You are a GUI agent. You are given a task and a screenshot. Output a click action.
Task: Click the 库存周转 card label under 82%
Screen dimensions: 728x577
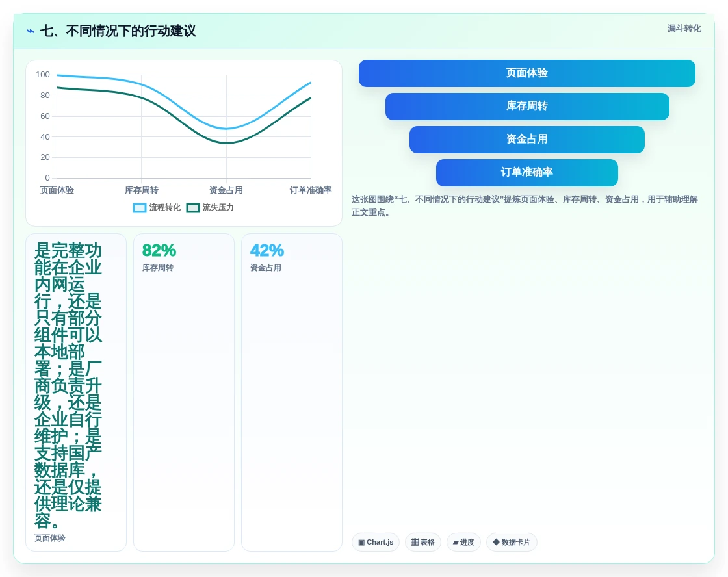click(x=158, y=268)
